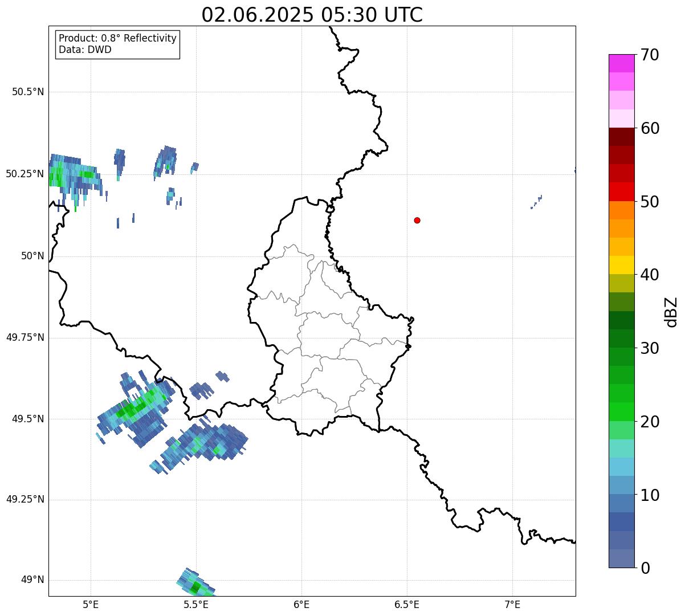Click the 50.5°N latitude label

[x=28, y=92]
